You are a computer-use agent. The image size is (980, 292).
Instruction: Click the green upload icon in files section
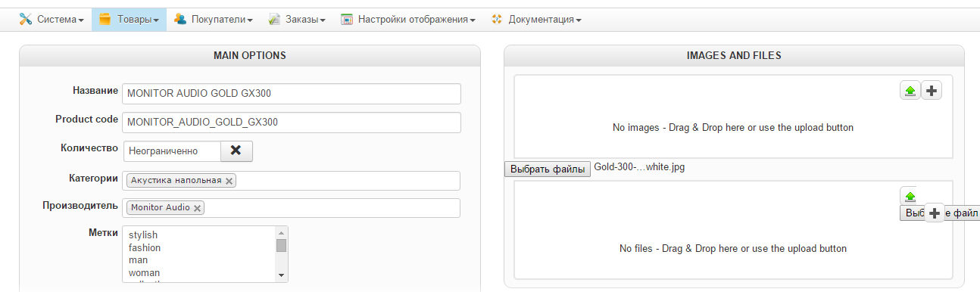[x=910, y=196]
